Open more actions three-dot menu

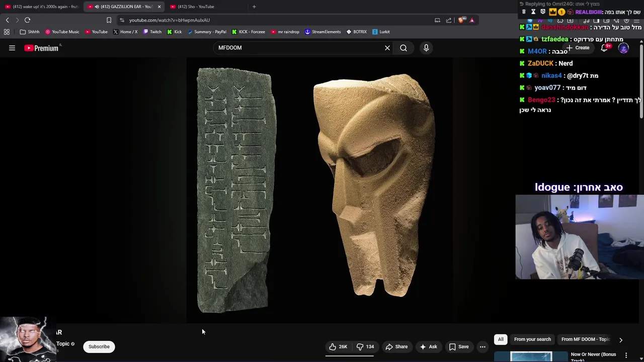(x=482, y=346)
